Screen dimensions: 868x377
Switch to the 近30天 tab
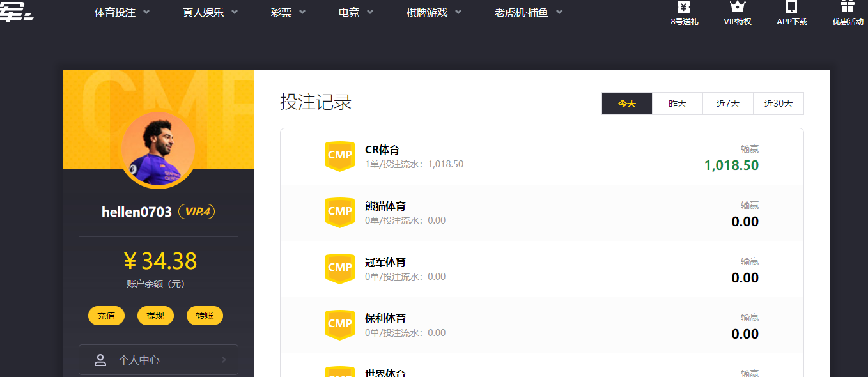coord(779,104)
